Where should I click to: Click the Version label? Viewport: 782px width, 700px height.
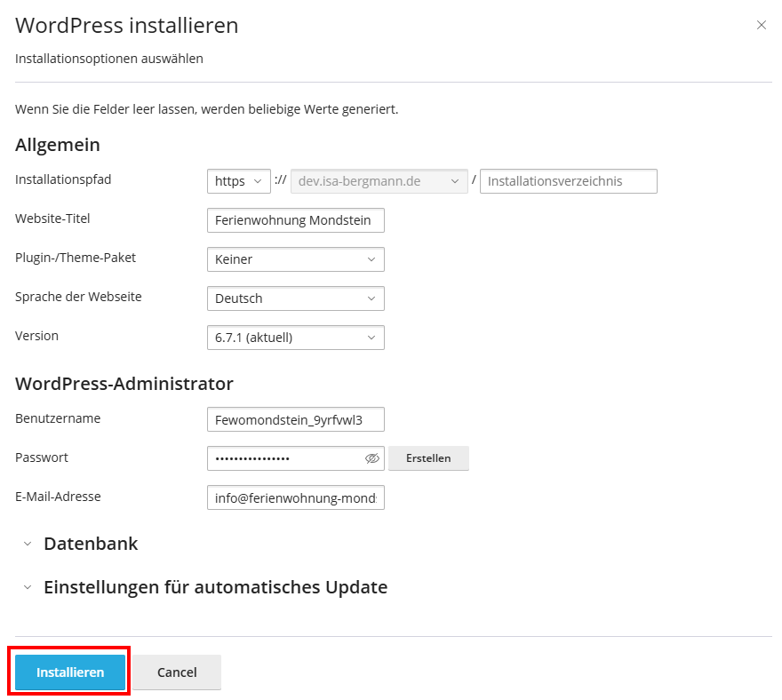click(36, 336)
